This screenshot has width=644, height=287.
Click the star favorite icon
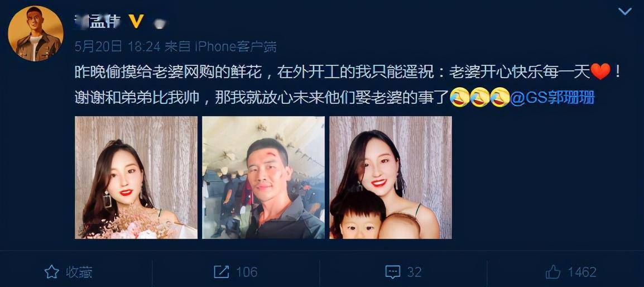click(52, 272)
